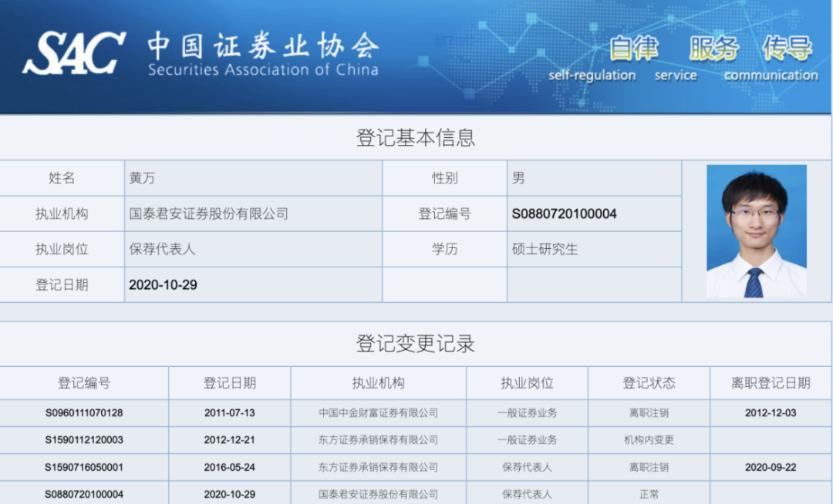
Task: Open the 自律 self-regulation section
Action: point(633,49)
